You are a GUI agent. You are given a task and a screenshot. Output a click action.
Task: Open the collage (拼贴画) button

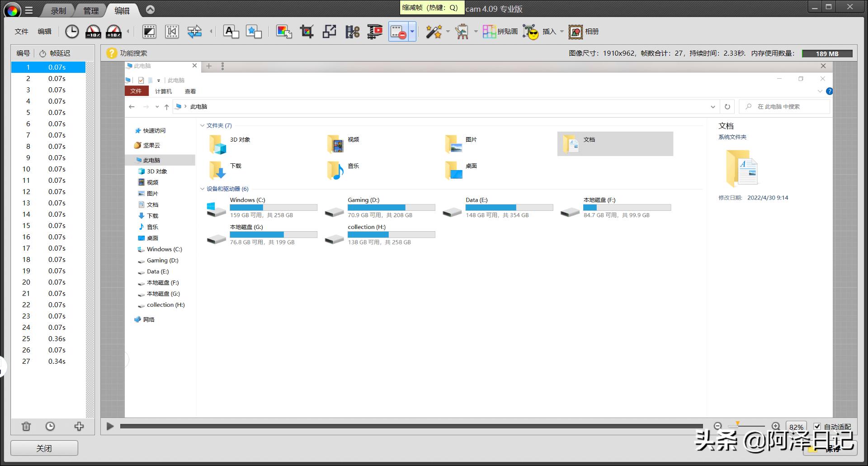500,32
